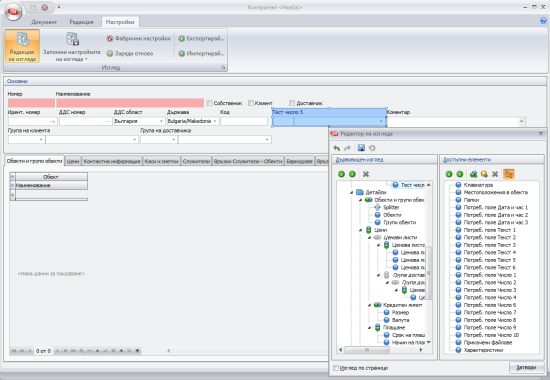550x380 pixels.
Task: Switch to the Редакция ribbon tab
Action: (81, 22)
